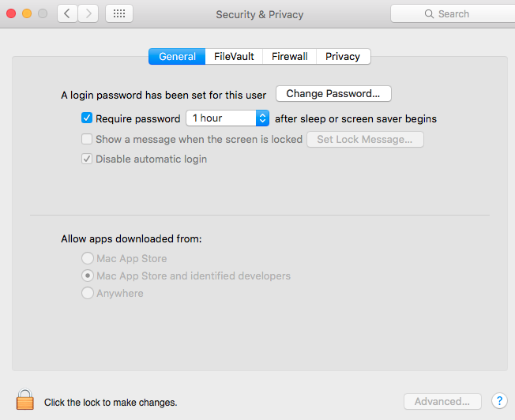Open the Advanced settings button
This screenshot has height=420, width=515.
442,401
